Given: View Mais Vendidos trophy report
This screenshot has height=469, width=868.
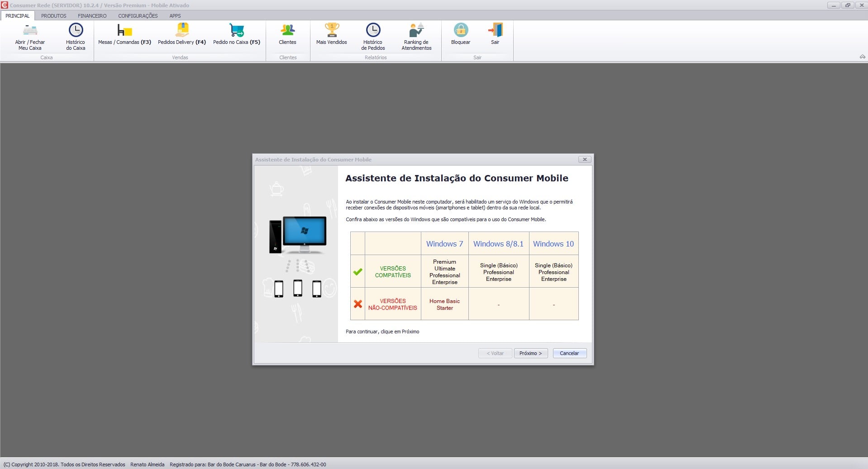Looking at the screenshot, I should click(332, 31).
